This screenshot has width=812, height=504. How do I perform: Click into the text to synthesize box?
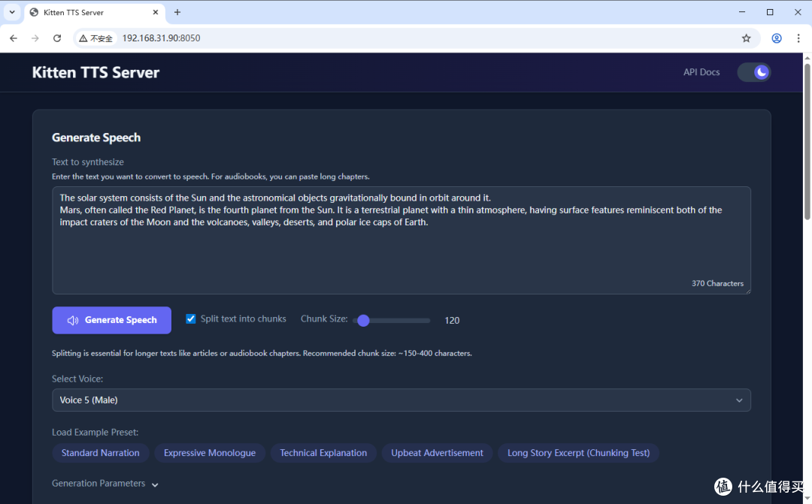(401, 240)
